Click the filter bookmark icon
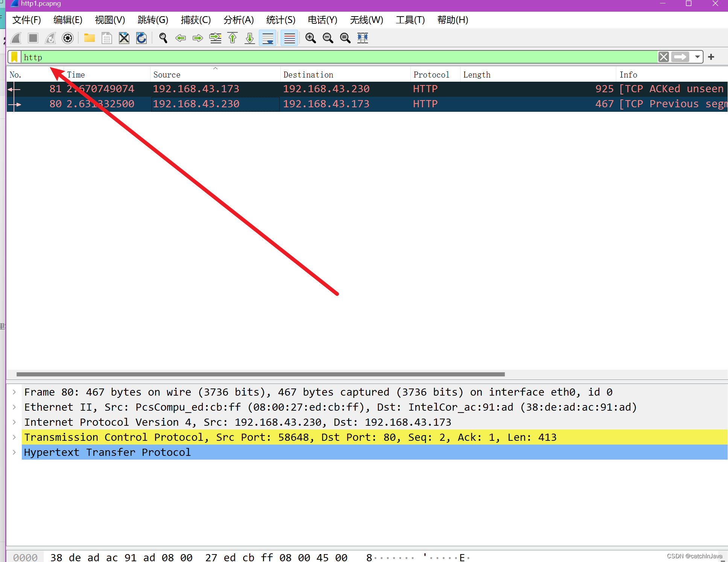 14,57
